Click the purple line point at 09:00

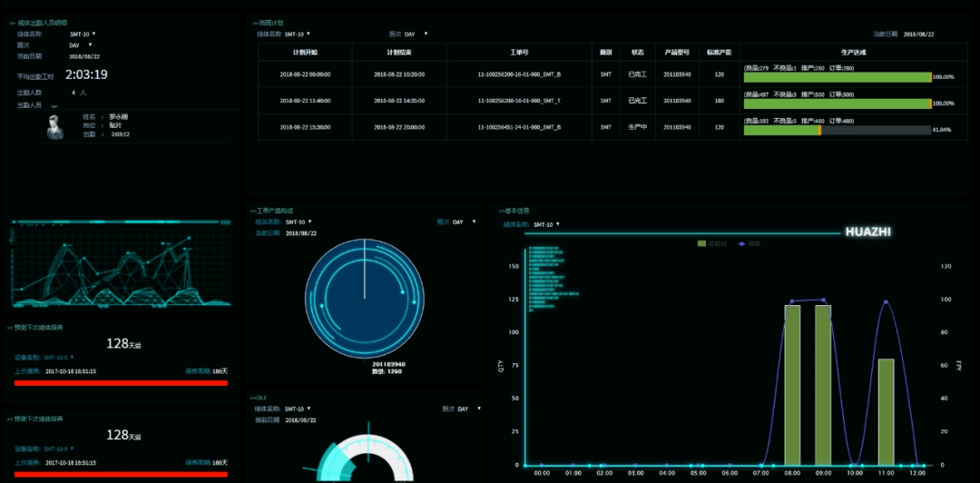(823, 301)
